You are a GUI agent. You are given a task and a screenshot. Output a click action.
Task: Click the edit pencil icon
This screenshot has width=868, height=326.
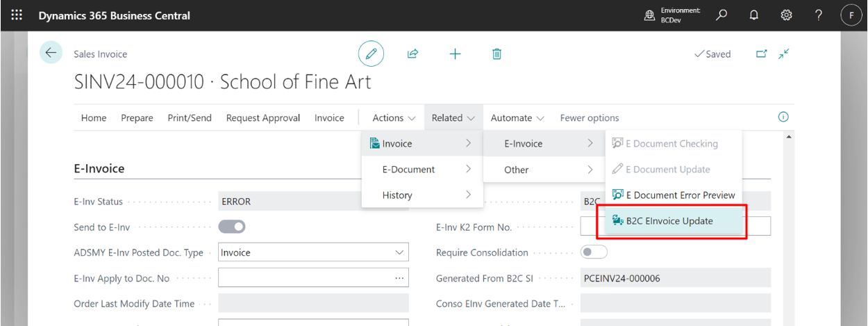coord(371,54)
